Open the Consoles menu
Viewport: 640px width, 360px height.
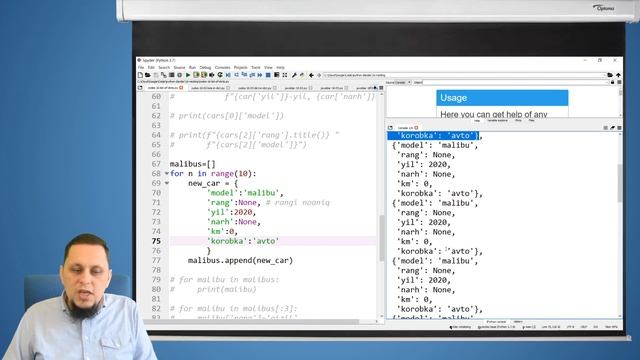222,67
